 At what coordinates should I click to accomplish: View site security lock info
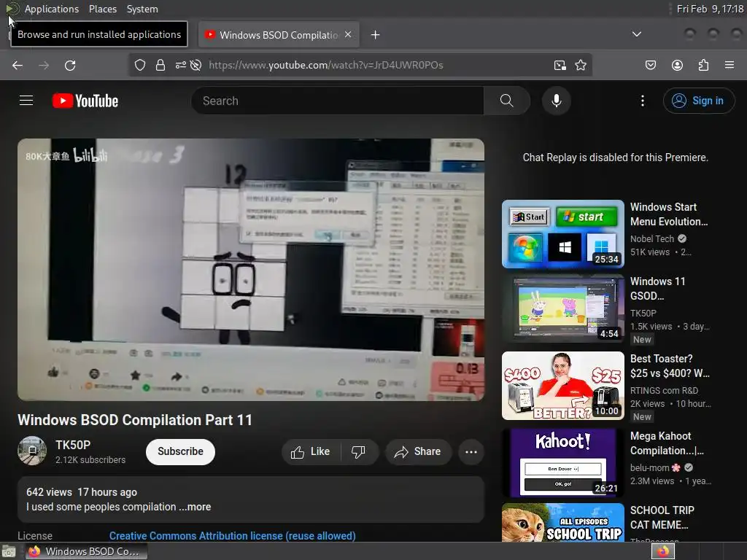click(160, 65)
